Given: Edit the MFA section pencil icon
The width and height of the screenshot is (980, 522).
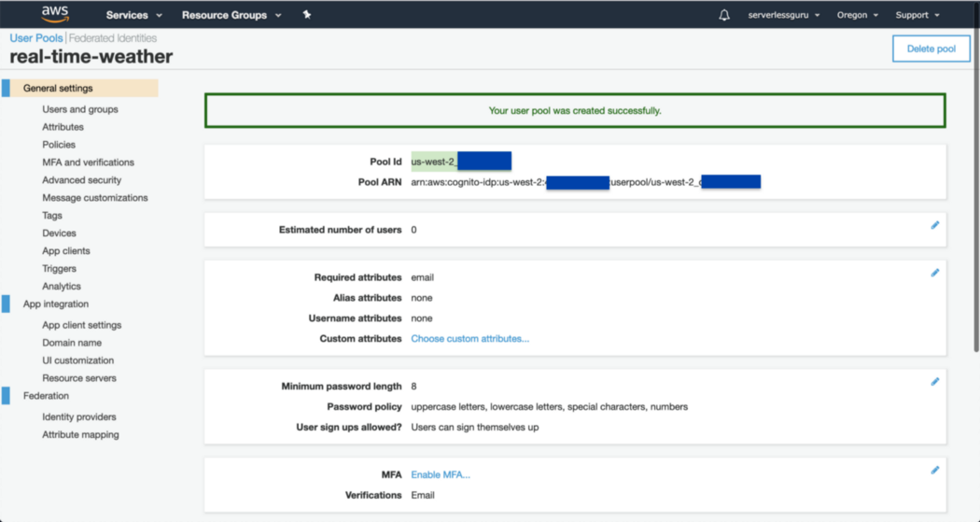Looking at the screenshot, I should click(x=935, y=470).
